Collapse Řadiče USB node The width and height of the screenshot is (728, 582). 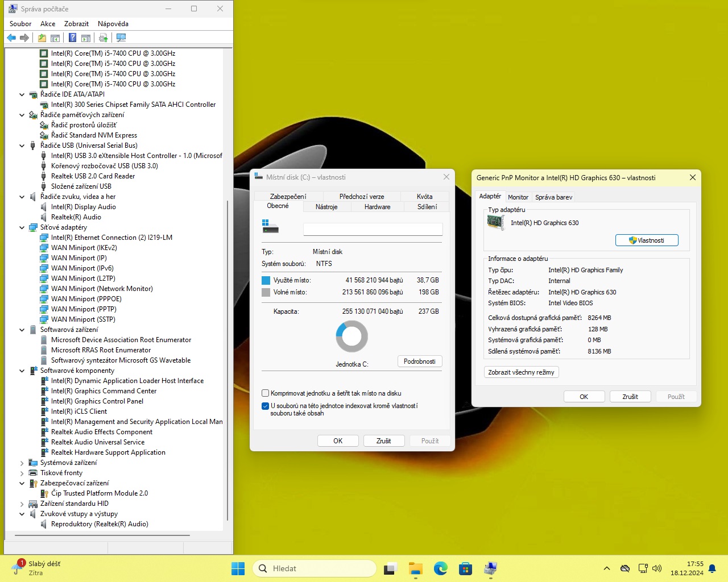(22, 145)
